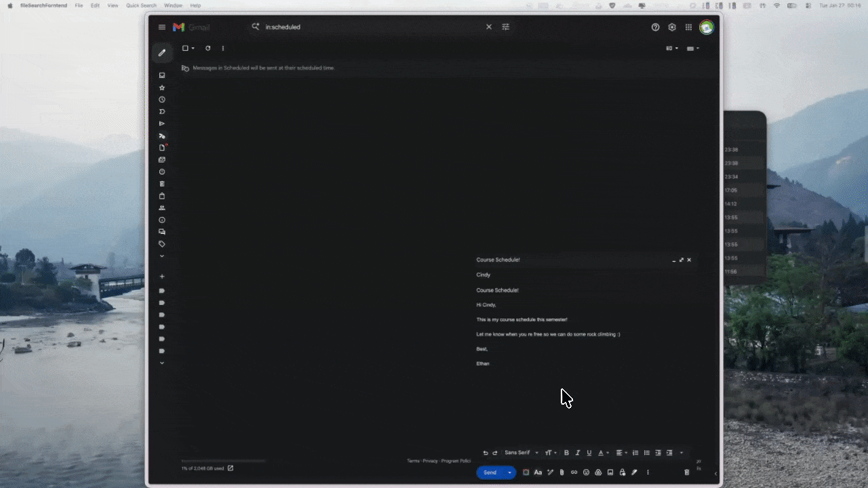868x488 pixels.
Task: Open the Send options dropdown arrow
Action: click(x=510, y=472)
